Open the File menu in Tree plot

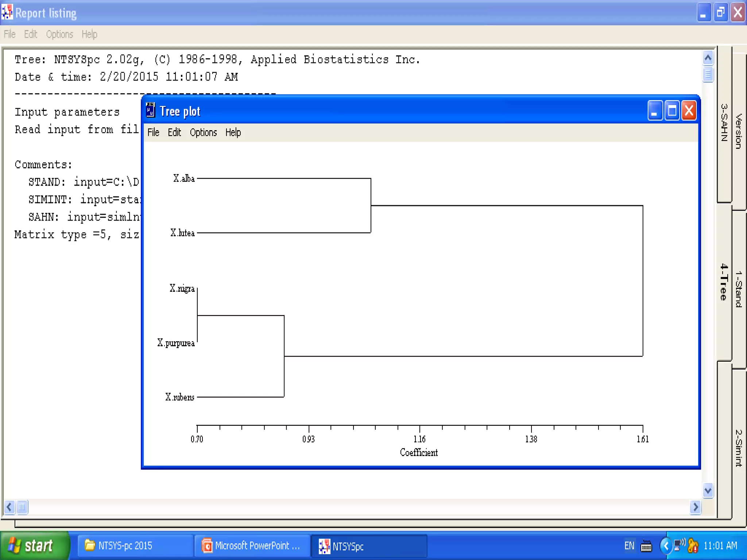[153, 132]
